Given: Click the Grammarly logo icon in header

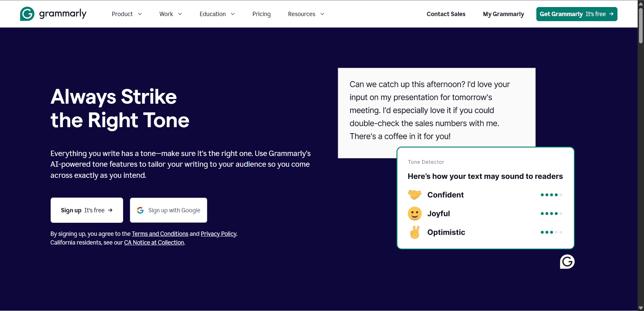Looking at the screenshot, I should pos(27,14).
